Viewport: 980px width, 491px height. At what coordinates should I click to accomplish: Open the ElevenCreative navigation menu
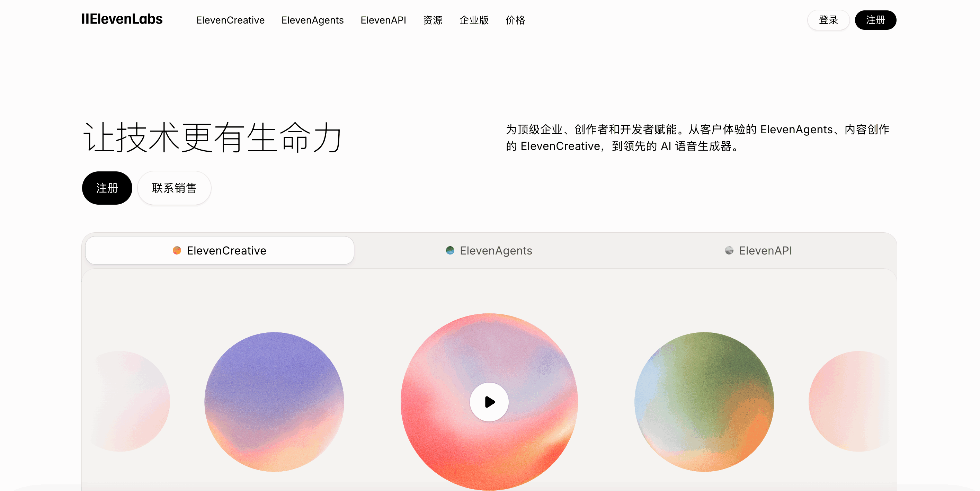point(230,20)
